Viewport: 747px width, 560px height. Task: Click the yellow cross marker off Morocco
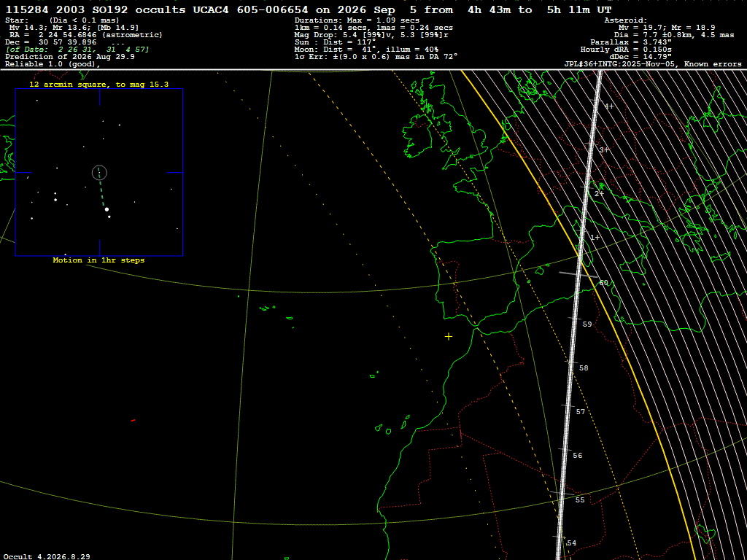[x=449, y=337]
